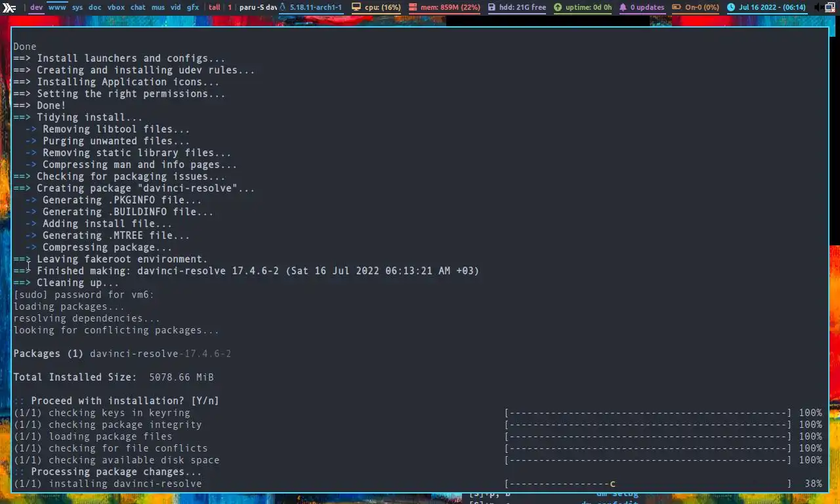Switch to the www workspace
Viewport: 840px width, 504px height.
click(57, 8)
